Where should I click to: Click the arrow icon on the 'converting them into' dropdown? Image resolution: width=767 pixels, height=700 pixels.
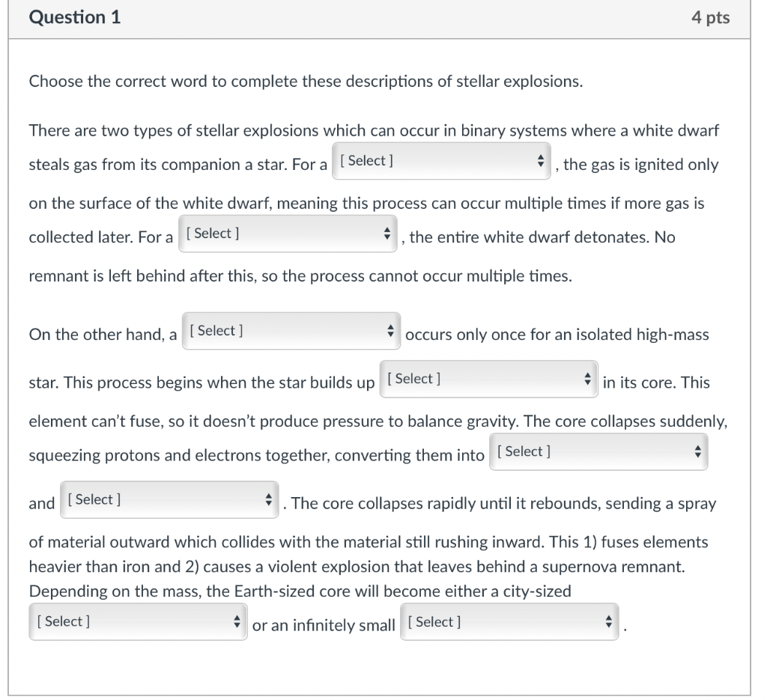point(697,451)
